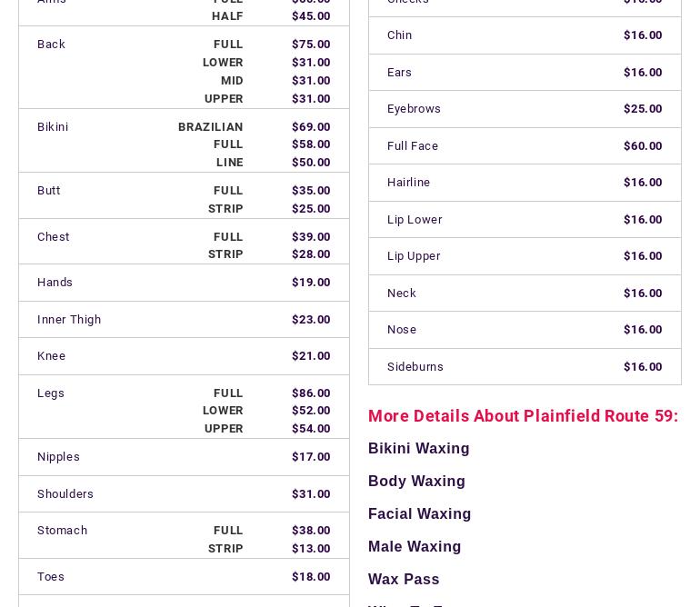This screenshot has width=700, height=607.
Task: Select the Brazilian bikini option label
Action: point(210,126)
